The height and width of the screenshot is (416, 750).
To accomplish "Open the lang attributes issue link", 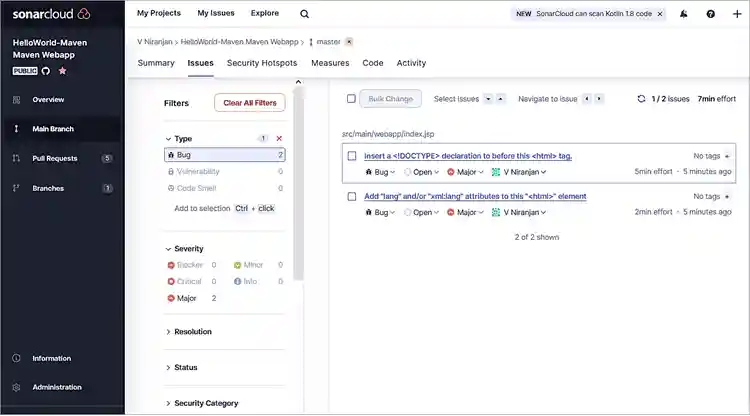I will pyautogui.click(x=475, y=197).
